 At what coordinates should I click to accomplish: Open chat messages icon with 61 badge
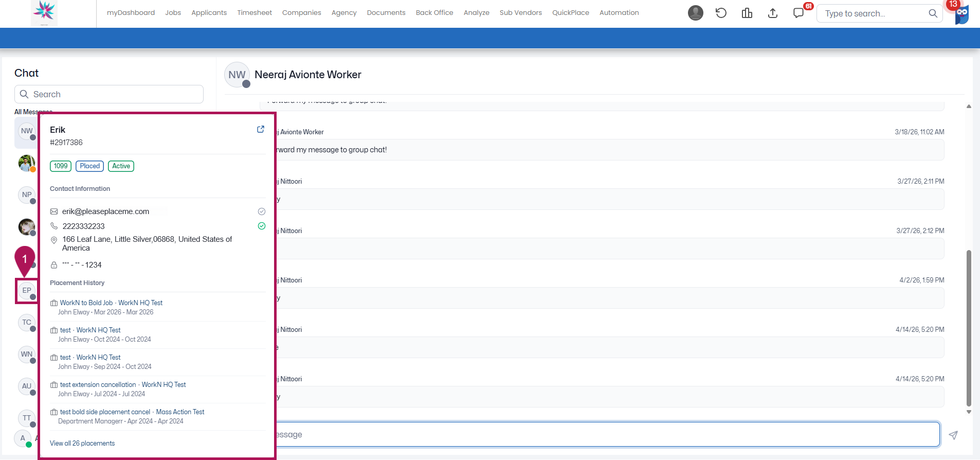[x=798, y=13]
